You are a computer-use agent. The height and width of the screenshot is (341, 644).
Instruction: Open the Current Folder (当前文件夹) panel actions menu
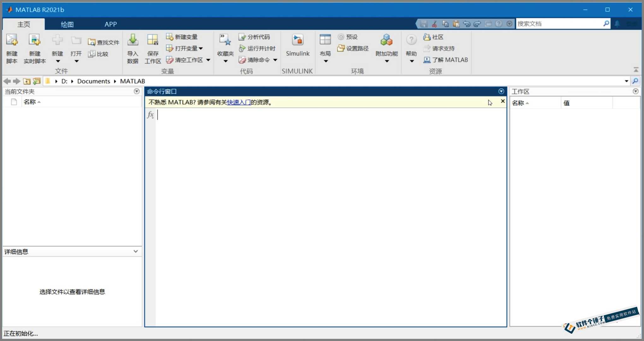137,91
